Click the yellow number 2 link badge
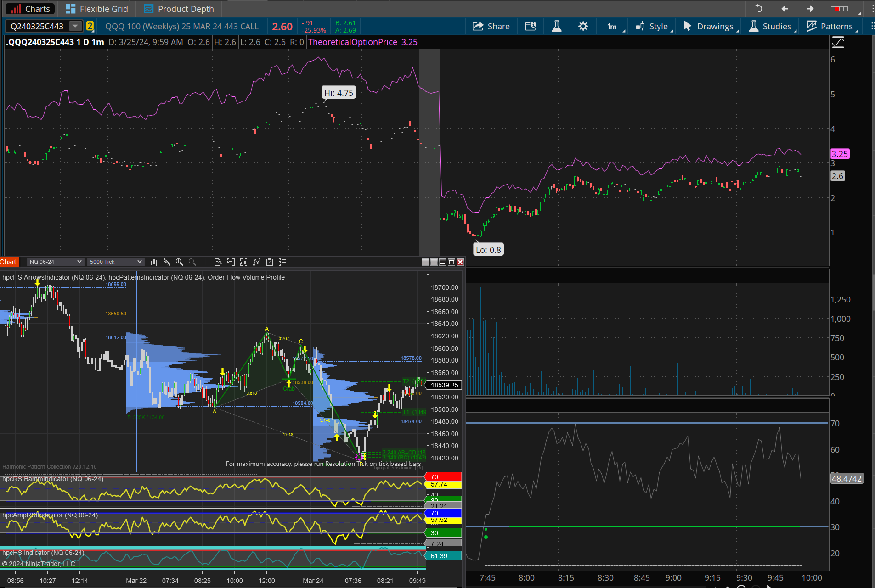This screenshot has height=588, width=875. tap(90, 26)
